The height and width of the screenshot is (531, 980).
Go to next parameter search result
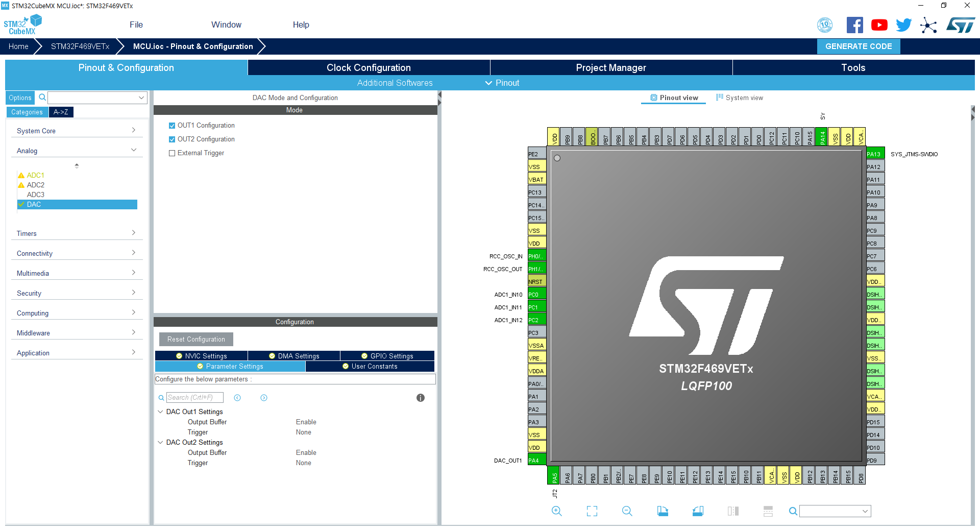264,398
